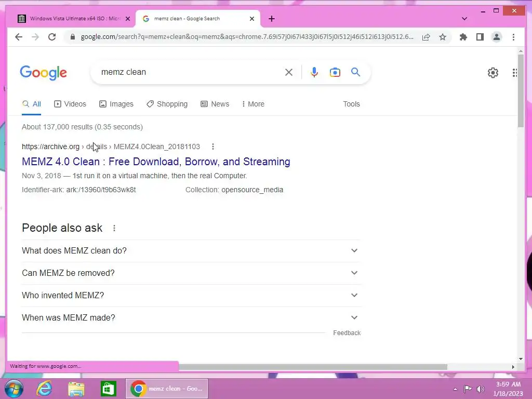
Task: Open the about-this-result dots beside archive.org
Action: pos(212,147)
